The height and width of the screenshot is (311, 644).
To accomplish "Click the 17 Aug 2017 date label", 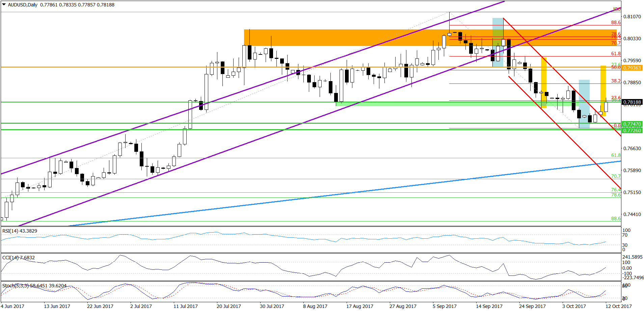I will 360,306.
